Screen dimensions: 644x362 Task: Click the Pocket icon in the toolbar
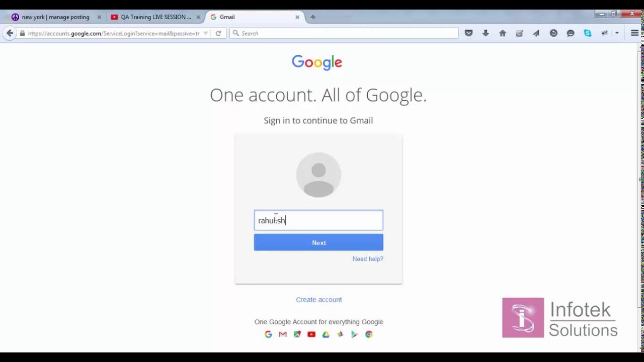click(468, 33)
